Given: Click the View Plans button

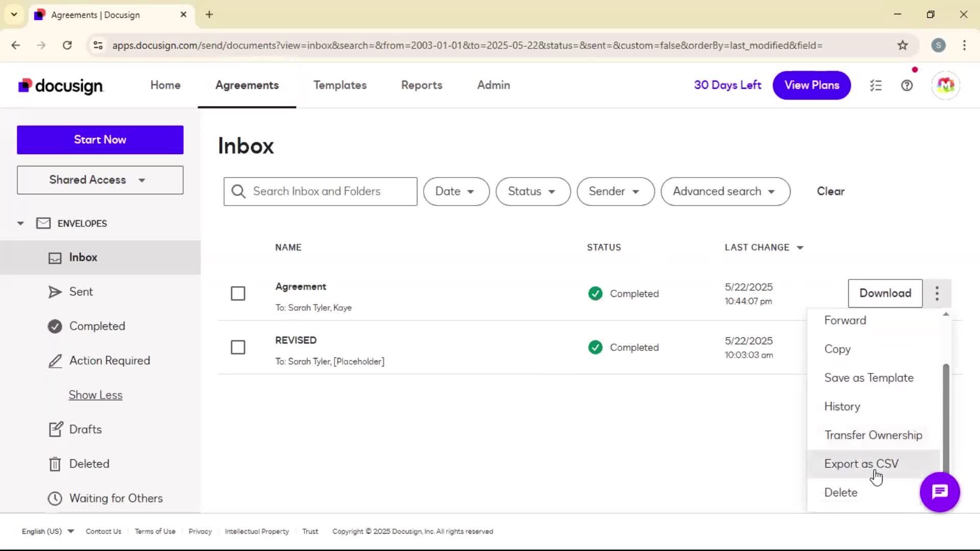Looking at the screenshot, I should click(x=812, y=85).
